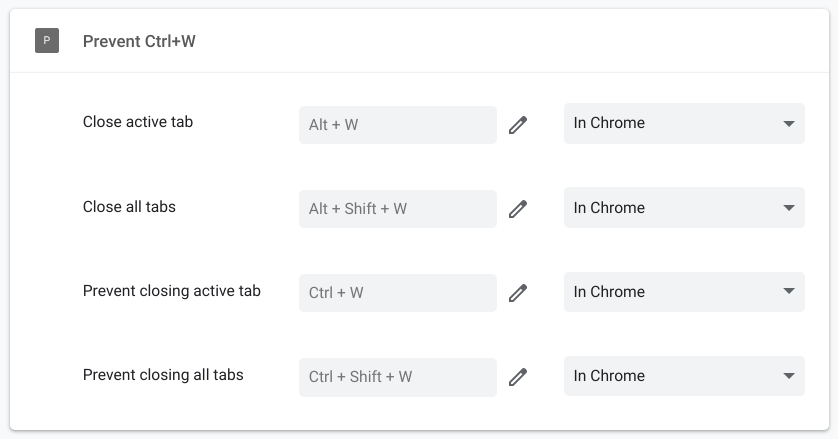838x439 pixels.
Task: Expand scope dropdown for Prevent closing all tabs
Action: [684, 376]
